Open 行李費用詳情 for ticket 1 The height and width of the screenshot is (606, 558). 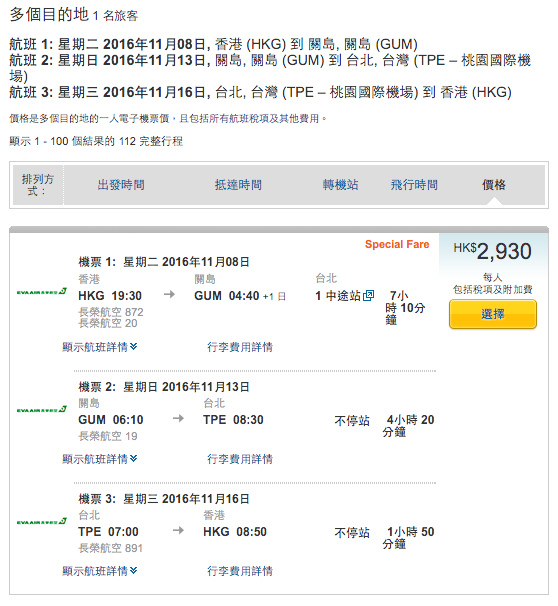coord(240,347)
